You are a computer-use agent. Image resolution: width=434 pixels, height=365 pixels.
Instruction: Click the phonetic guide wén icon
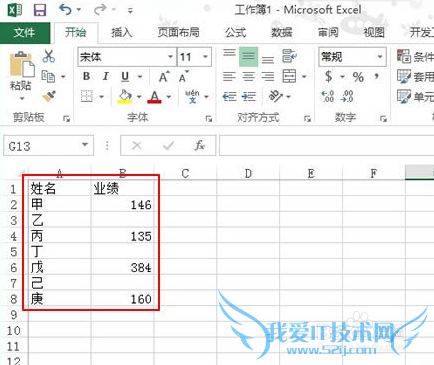tap(192, 97)
